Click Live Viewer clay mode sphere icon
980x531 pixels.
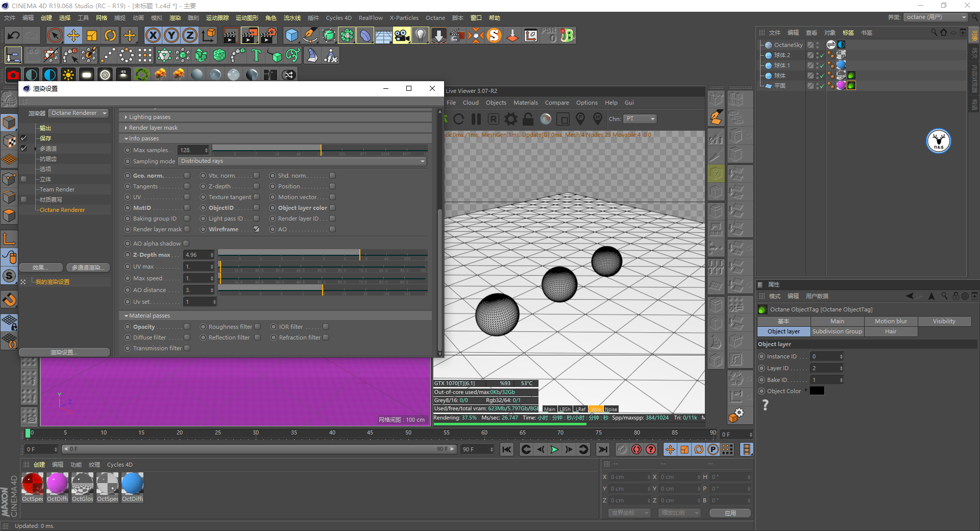pyautogui.click(x=546, y=119)
